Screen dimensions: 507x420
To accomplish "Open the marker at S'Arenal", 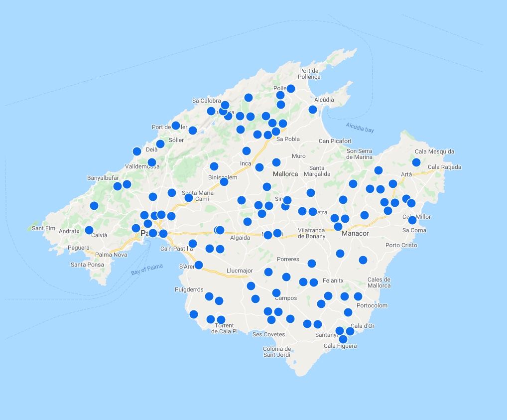I will click(x=199, y=265).
